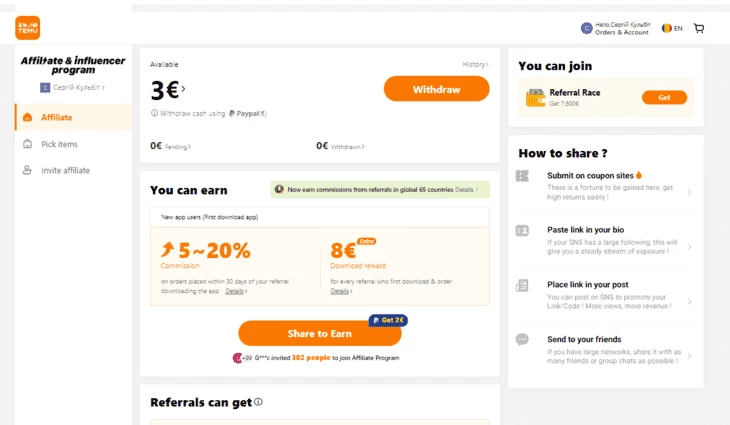Click the chat bubble icon for Send to your friends

[522, 339]
